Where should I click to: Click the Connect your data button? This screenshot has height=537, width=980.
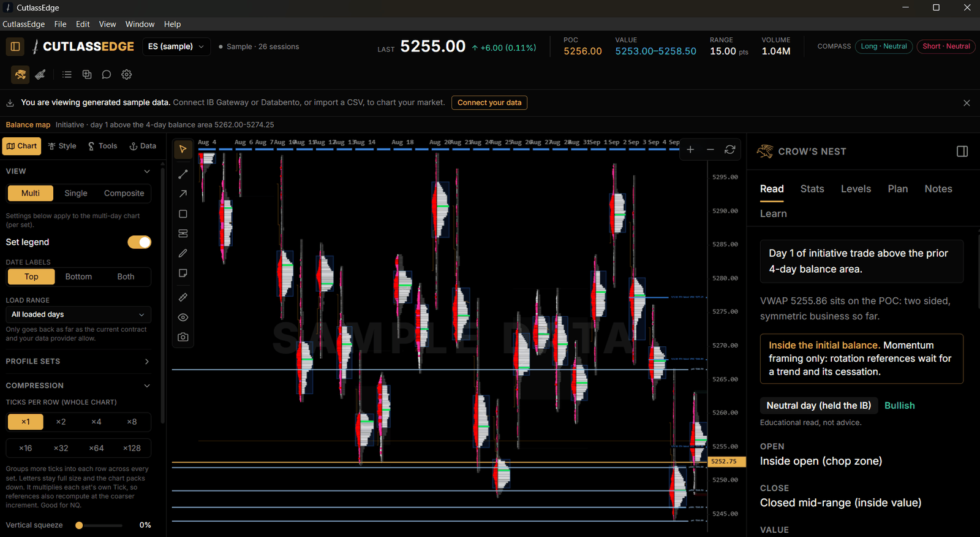click(489, 103)
